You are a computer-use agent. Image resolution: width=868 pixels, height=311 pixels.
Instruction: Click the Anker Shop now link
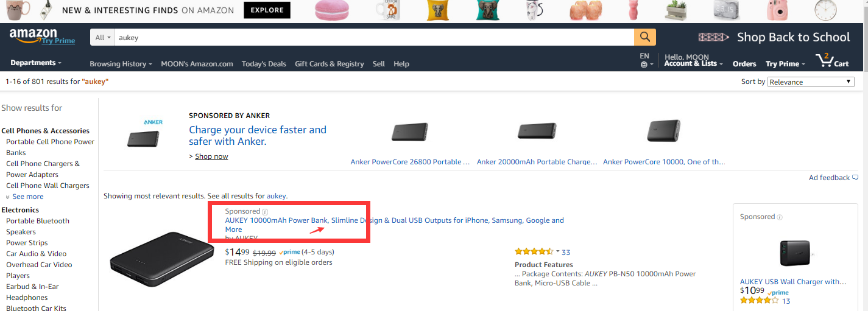pyautogui.click(x=211, y=156)
